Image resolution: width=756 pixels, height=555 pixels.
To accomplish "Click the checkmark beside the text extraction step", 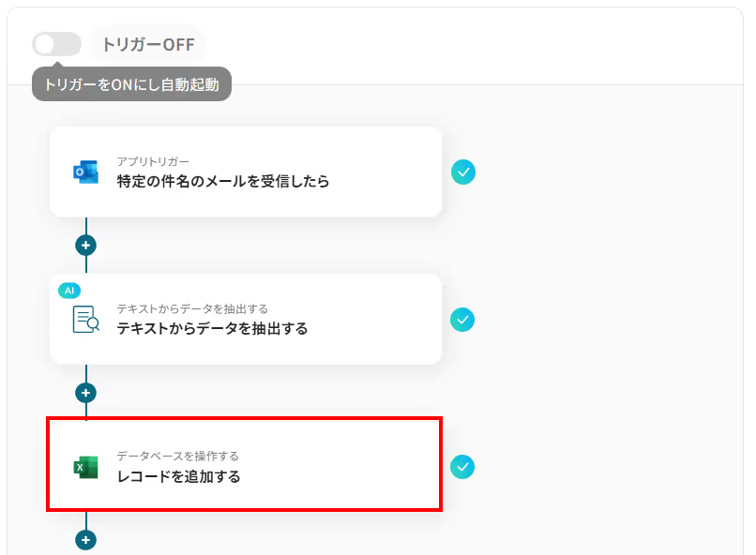I will click(462, 320).
